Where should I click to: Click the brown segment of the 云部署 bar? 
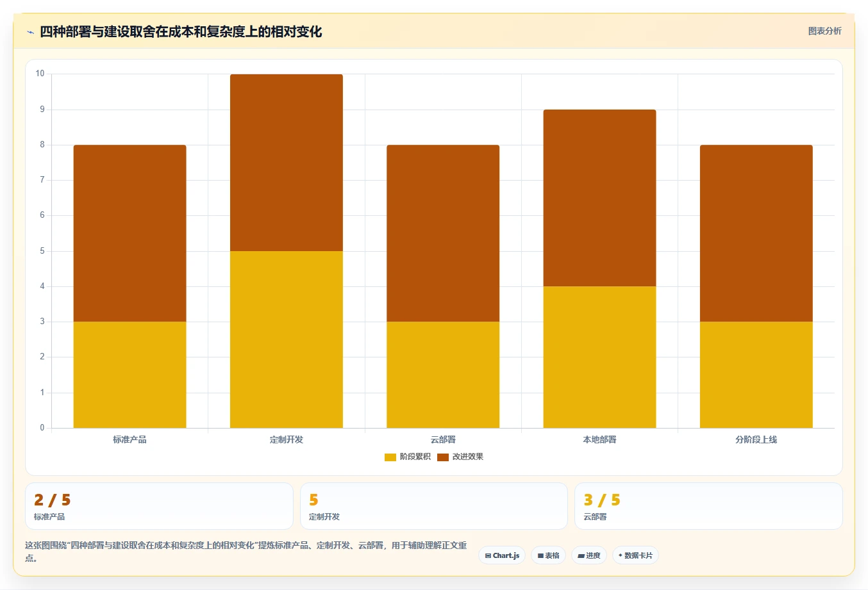[x=443, y=233]
